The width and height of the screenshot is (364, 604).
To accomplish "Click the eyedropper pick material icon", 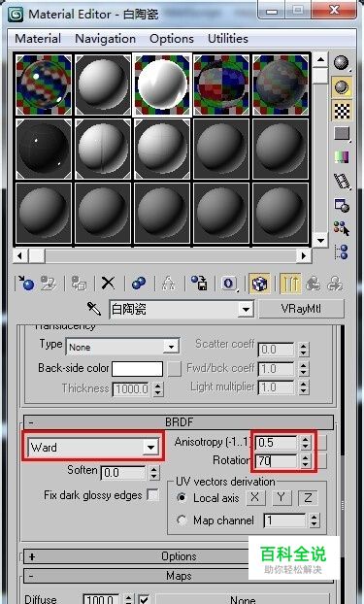I will (x=94, y=309).
